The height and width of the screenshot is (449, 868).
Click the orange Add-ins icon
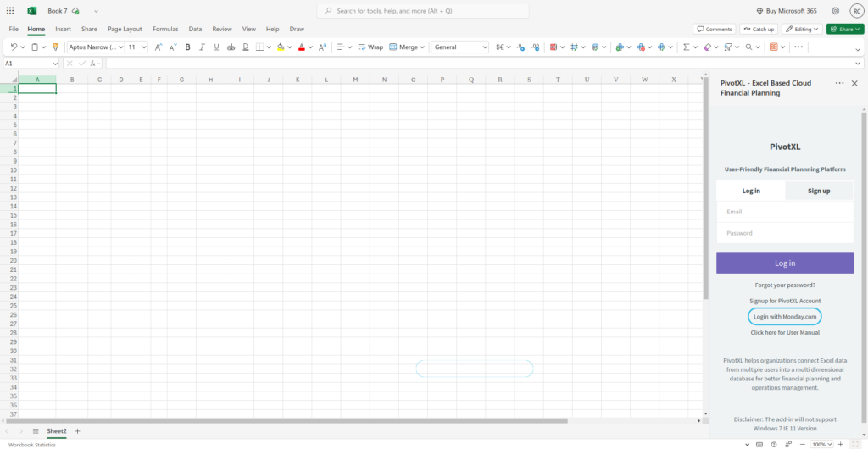pyautogui.click(x=774, y=47)
